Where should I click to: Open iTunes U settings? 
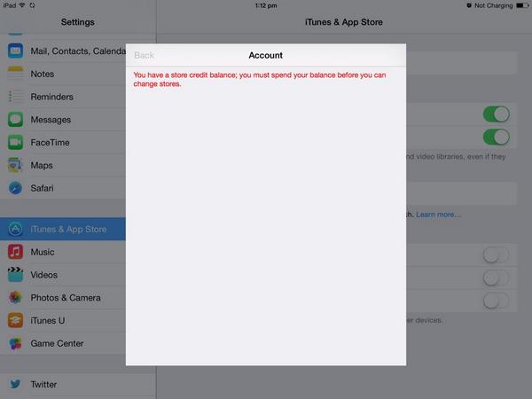(x=63, y=320)
